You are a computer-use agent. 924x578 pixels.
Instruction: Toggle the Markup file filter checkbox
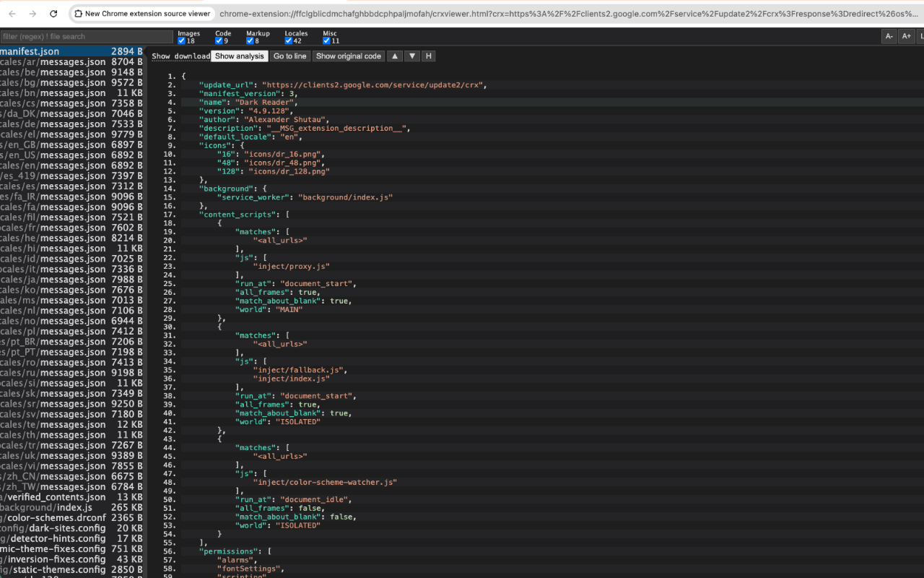tap(250, 41)
